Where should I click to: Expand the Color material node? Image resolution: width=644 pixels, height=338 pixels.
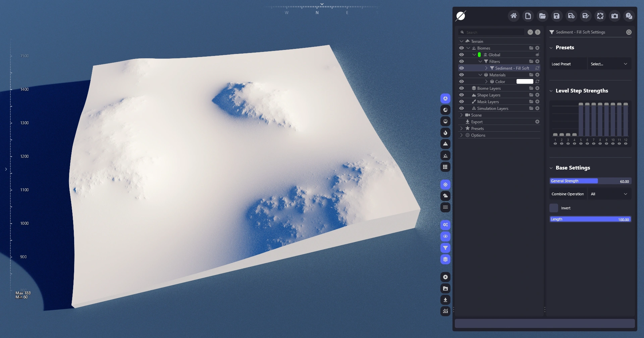pos(486,81)
